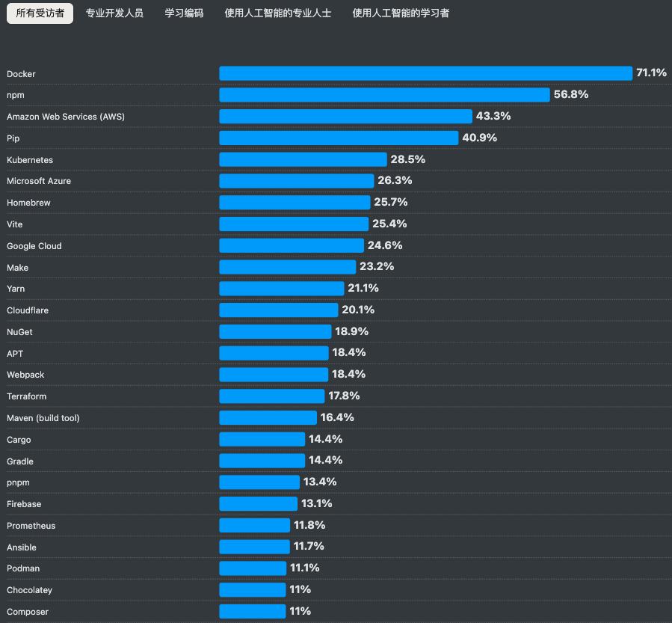Switch to the 专业开发人员 tab
This screenshot has height=623, width=672.
coord(114,13)
